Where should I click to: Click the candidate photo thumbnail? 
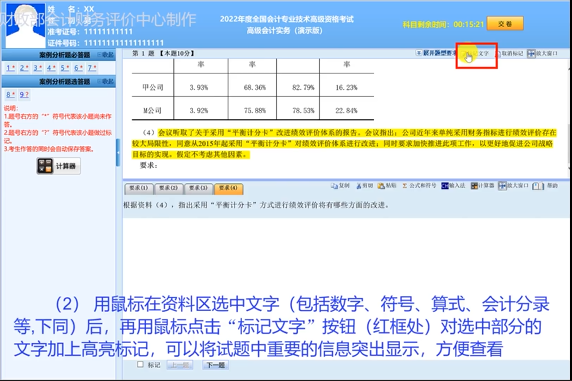click(26, 26)
